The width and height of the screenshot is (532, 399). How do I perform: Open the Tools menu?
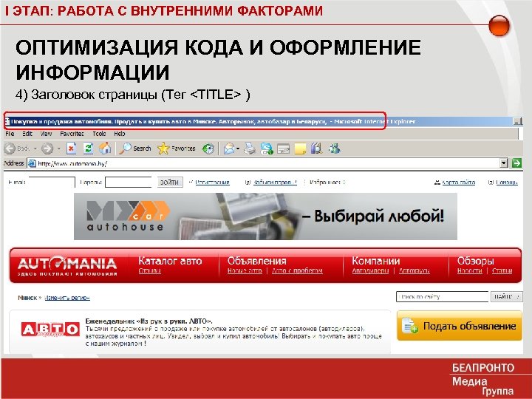click(99, 134)
